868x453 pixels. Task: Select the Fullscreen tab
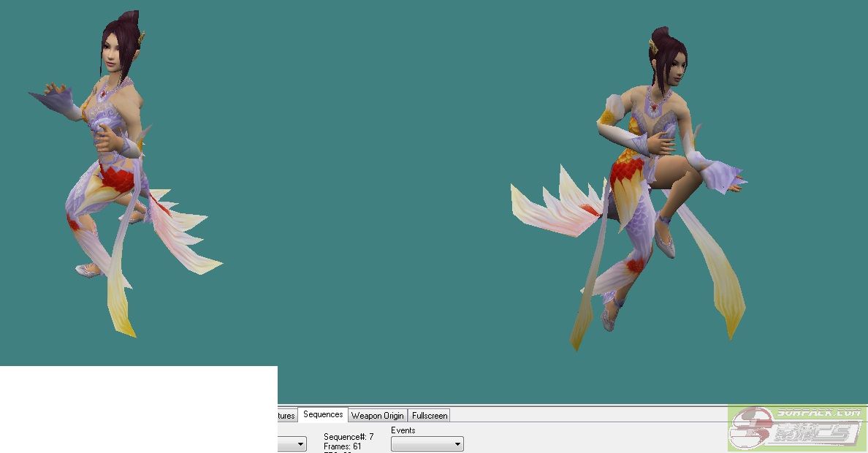coord(430,415)
